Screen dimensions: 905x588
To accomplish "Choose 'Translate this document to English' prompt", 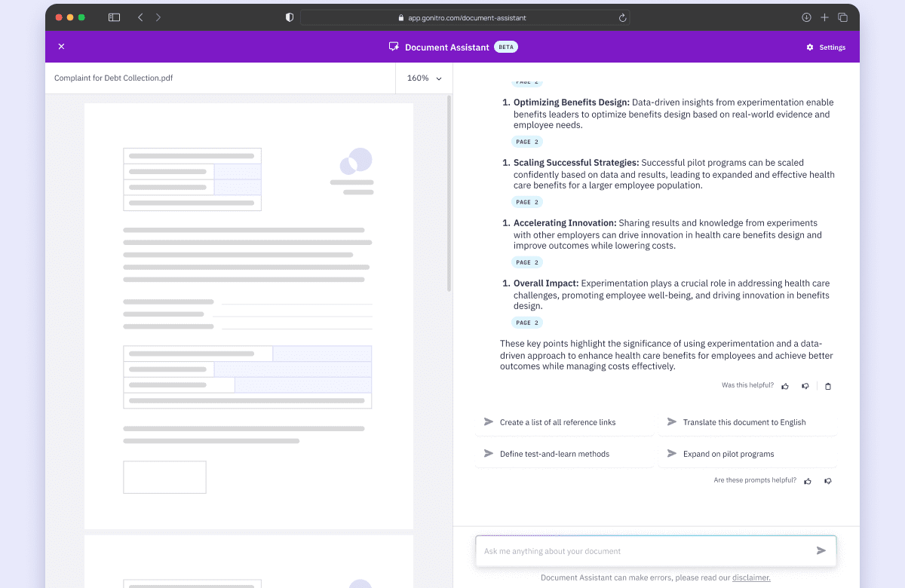I will click(x=747, y=422).
